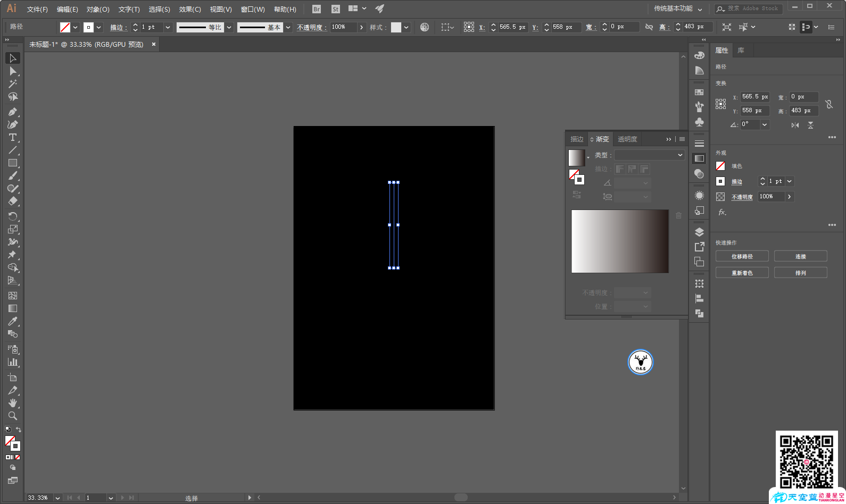
Task: Open the Align panel icon in dock
Action: tap(699, 298)
